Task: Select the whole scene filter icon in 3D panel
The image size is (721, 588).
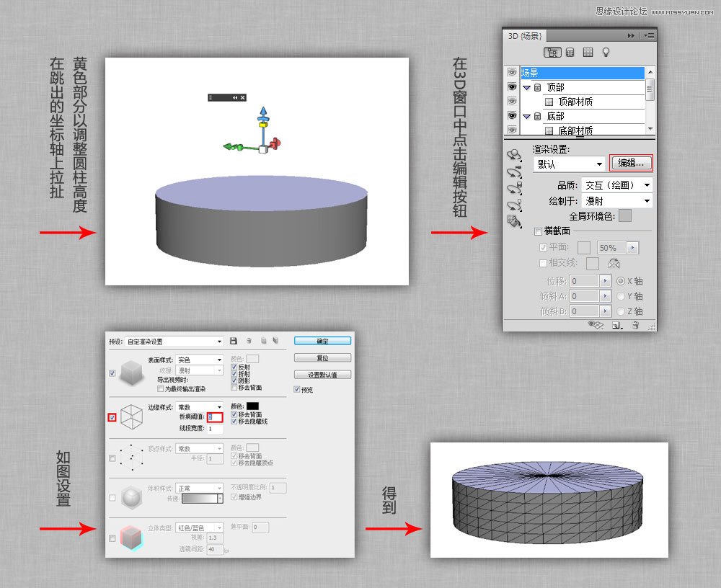Action: tap(552, 53)
